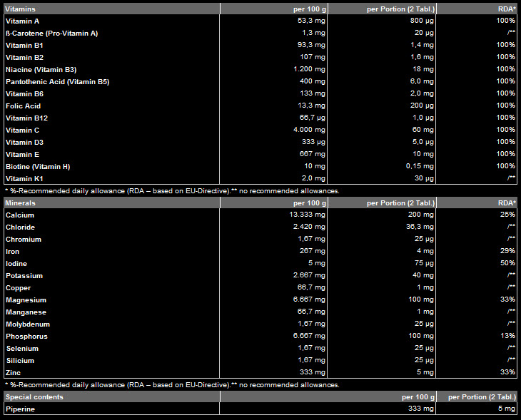The image size is (521, 420).
Task: Select Phosphorus's 13% RDA value
Action: click(507, 336)
